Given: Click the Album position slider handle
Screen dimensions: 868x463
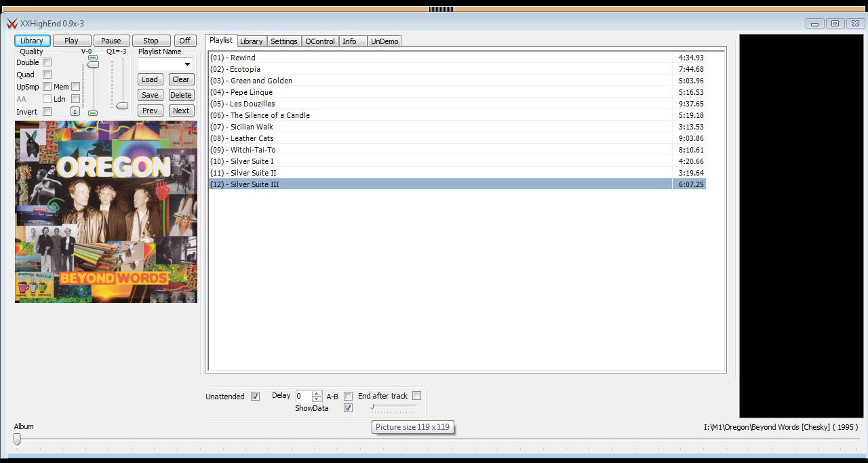Looking at the screenshot, I should [x=18, y=439].
